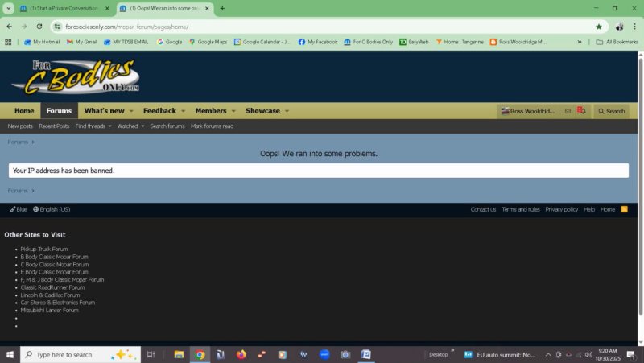Click the RSS feed icon in footer
This screenshot has width=644, height=363.
click(624, 209)
